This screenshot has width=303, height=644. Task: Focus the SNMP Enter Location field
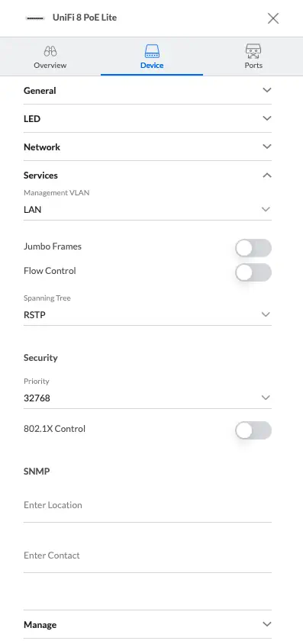point(147,505)
